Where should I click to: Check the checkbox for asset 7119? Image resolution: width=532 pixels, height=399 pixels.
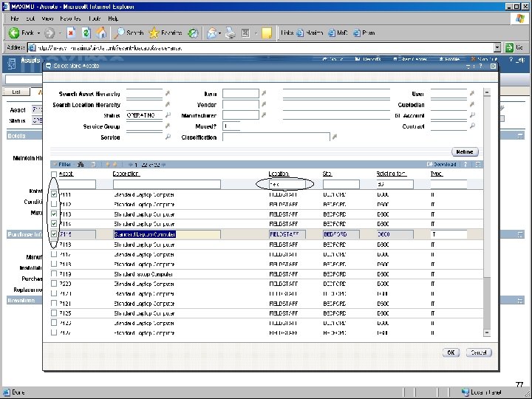pos(54,273)
